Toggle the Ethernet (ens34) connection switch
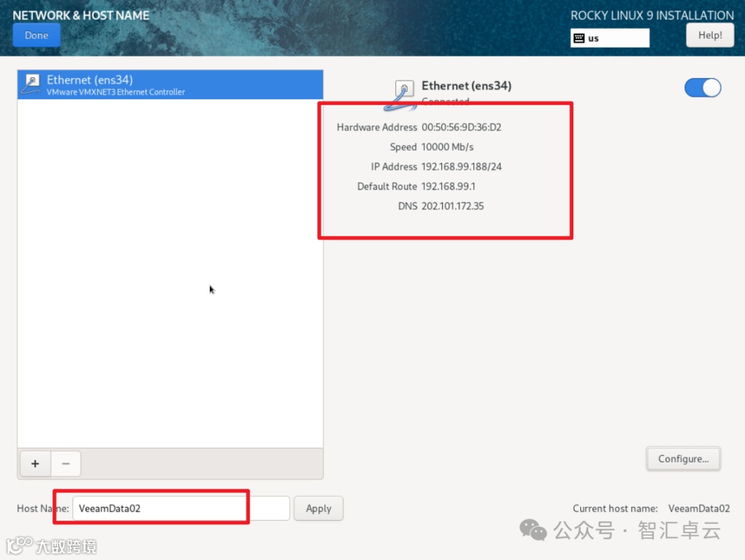 [702, 88]
